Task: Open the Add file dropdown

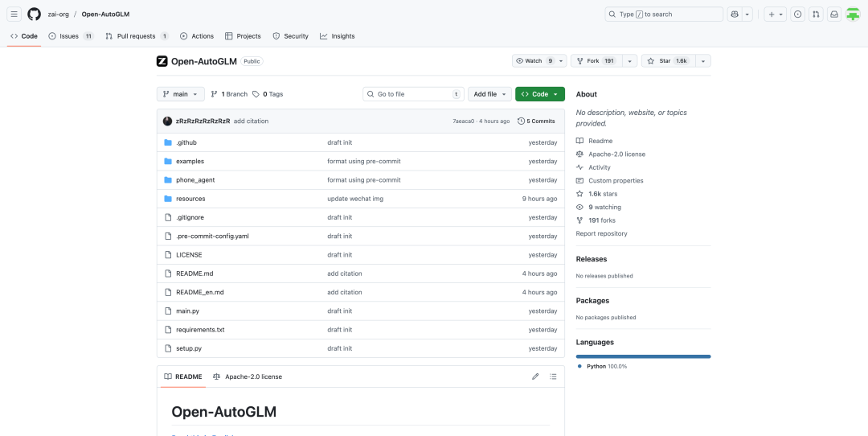Action: click(x=489, y=94)
